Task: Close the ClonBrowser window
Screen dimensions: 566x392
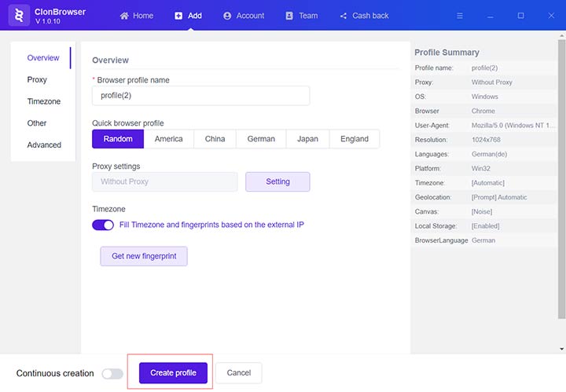Action: [x=551, y=16]
